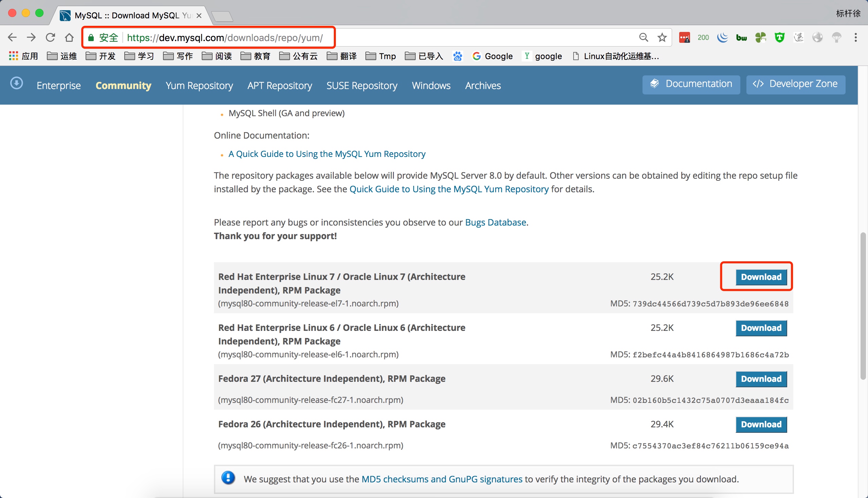Open the 教育 bookmarks folder
The width and height of the screenshot is (868, 498).
[255, 56]
